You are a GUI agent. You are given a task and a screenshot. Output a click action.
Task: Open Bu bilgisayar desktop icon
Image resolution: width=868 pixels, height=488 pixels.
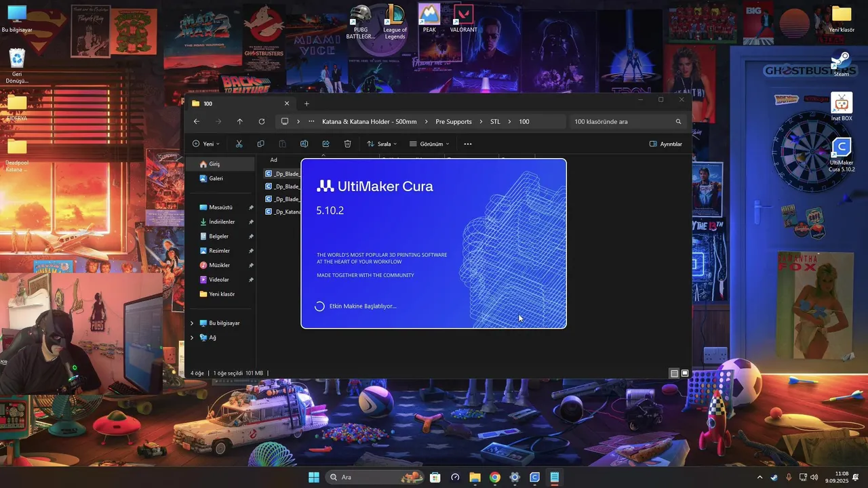(x=17, y=19)
